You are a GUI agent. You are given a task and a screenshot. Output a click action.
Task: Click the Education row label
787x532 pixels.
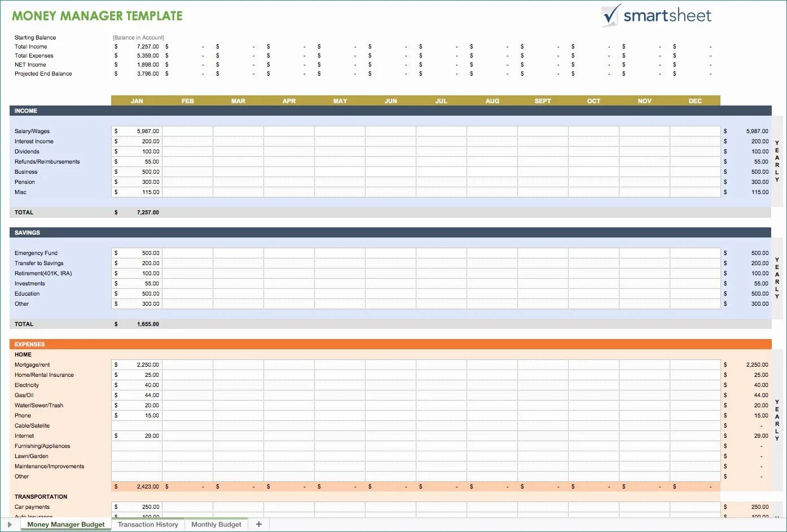[27, 294]
